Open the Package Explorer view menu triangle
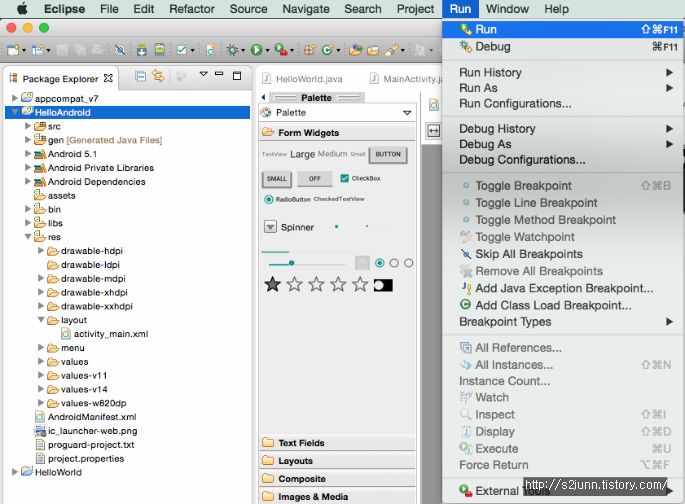Screen dimensions: 685x504 click(x=203, y=74)
